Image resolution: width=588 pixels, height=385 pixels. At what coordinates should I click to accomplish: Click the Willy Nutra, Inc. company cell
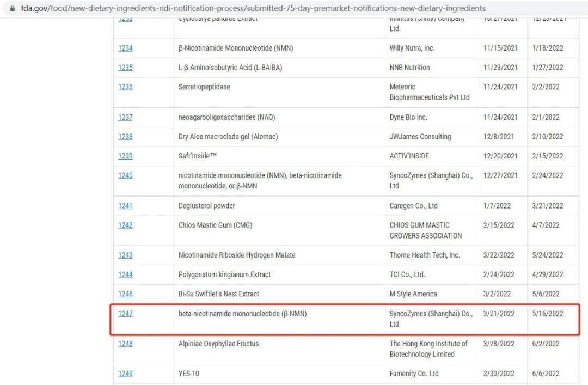pyautogui.click(x=432, y=48)
